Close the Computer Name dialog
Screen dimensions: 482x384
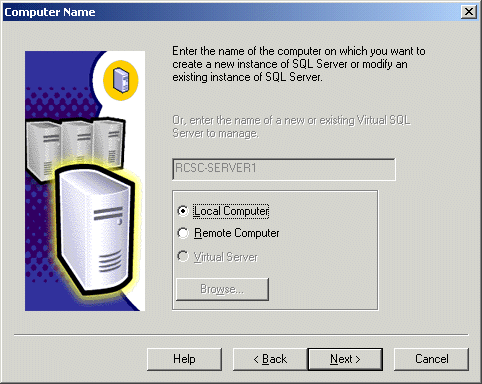469,12
